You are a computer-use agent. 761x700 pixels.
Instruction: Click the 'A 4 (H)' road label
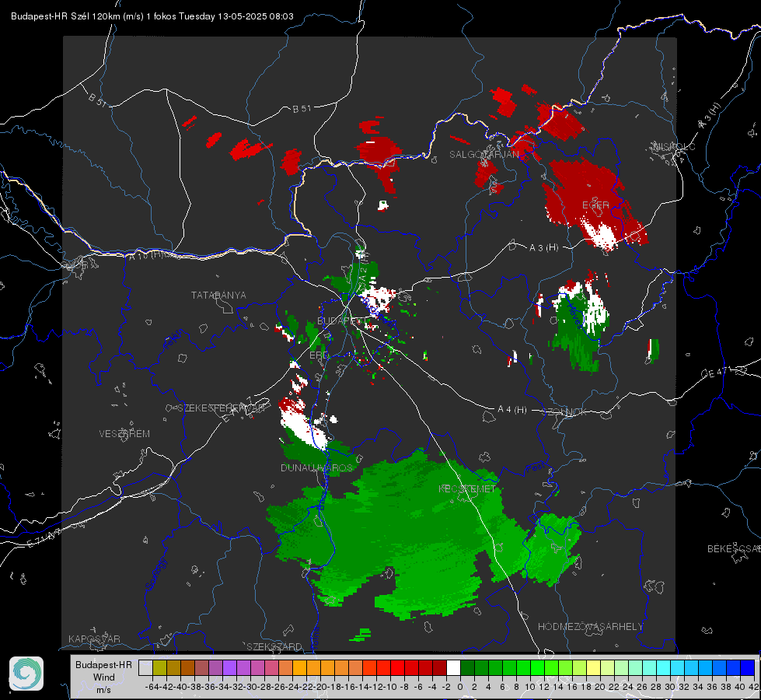point(512,410)
